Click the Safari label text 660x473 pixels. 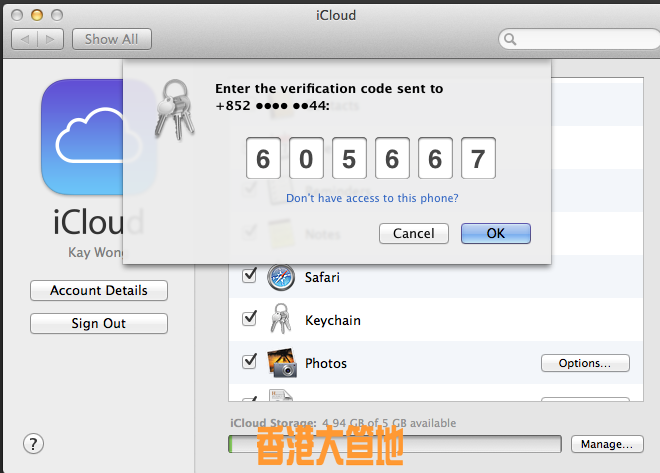pos(322,277)
